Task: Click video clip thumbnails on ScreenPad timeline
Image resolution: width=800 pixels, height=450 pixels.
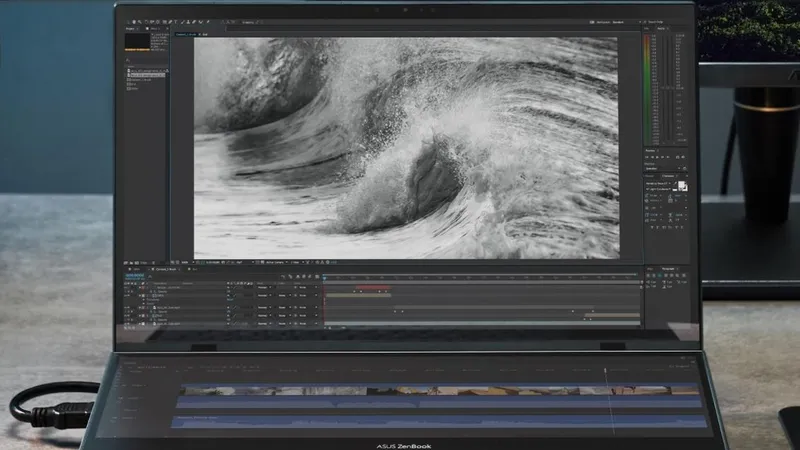Action: pos(439,391)
